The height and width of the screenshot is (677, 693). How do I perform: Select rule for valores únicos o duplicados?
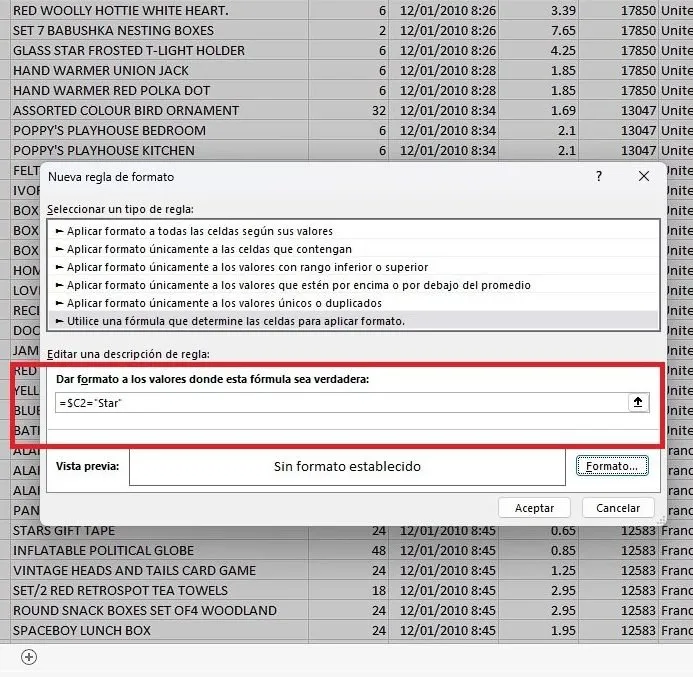tap(353, 303)
